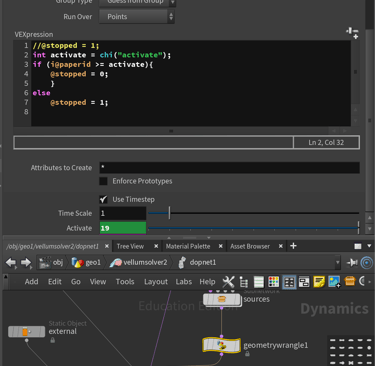Click the code editor horizontal scrollbar
This screenshot has height=366, width=375.
(171, 131)
